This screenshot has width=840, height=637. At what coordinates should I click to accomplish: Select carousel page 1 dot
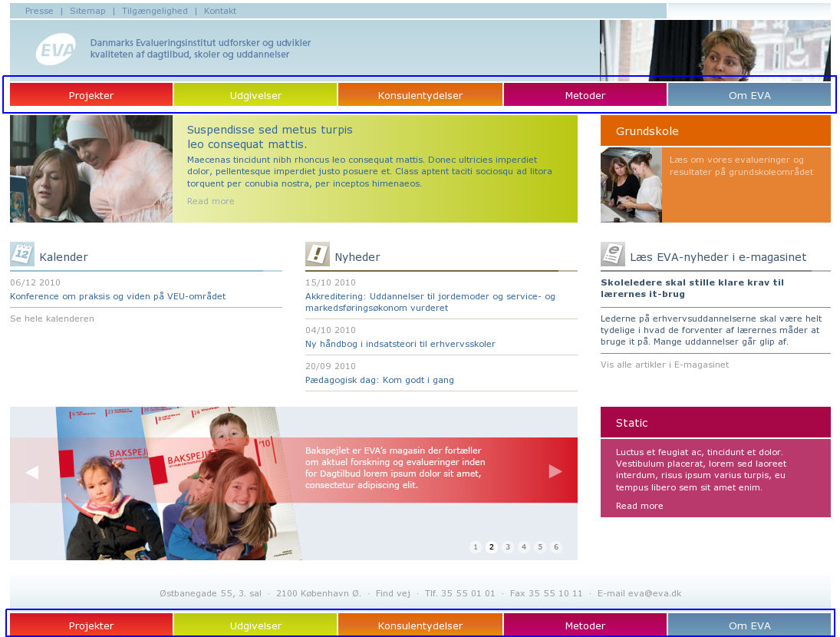475,547
